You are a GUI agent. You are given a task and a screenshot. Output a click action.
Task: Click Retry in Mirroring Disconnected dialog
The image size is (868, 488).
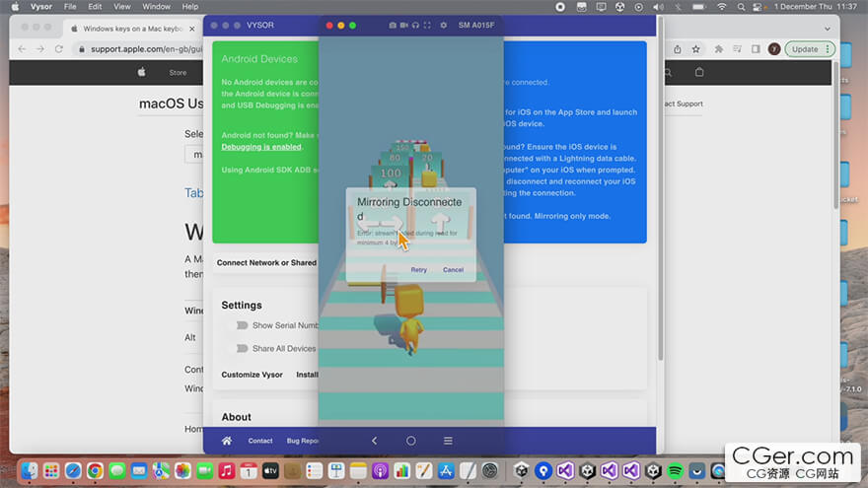pyautogui.click(x=418, y=269)
